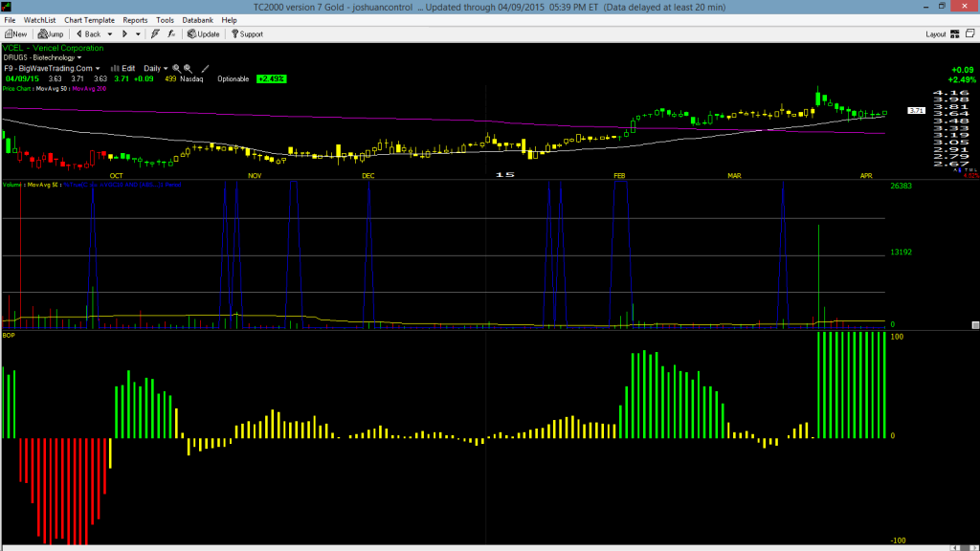
Task: Change the Daily time frame dropdown
Action: pyautogui.click(x=156, y=68)
